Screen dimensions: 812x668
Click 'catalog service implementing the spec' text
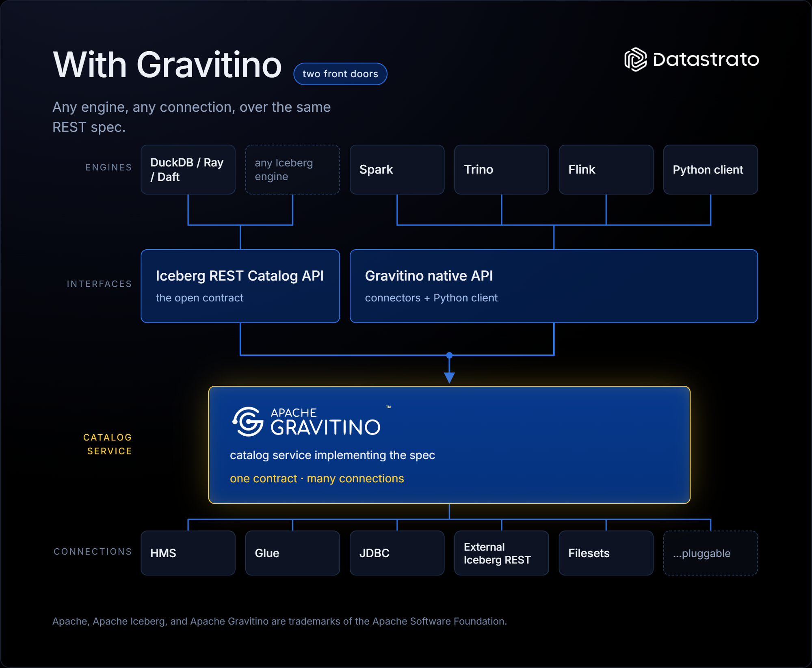[x=332, y=455]
